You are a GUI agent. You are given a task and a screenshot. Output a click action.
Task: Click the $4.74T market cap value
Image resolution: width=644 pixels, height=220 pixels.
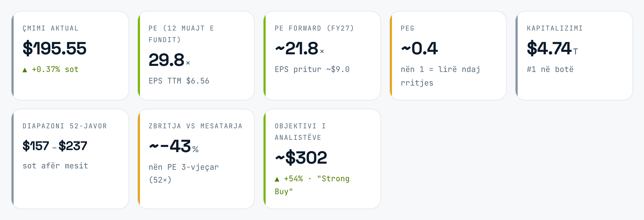click(x=552, y=48)
